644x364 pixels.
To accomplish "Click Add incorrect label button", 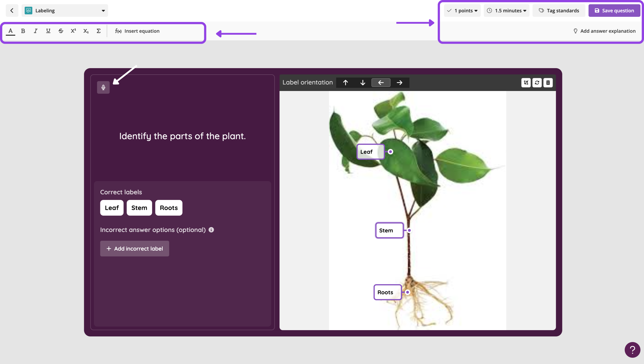I will pos(134,249).
